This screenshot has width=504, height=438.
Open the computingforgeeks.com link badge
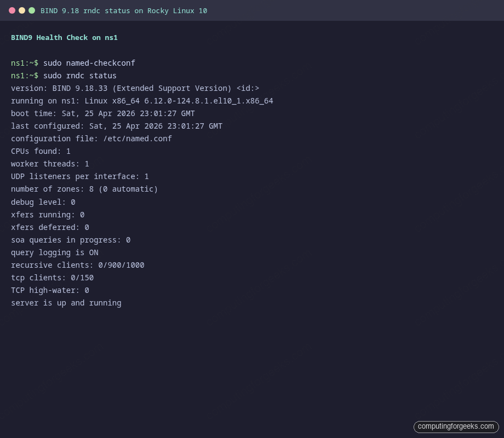pyautogui.click(x=456, y=427)
